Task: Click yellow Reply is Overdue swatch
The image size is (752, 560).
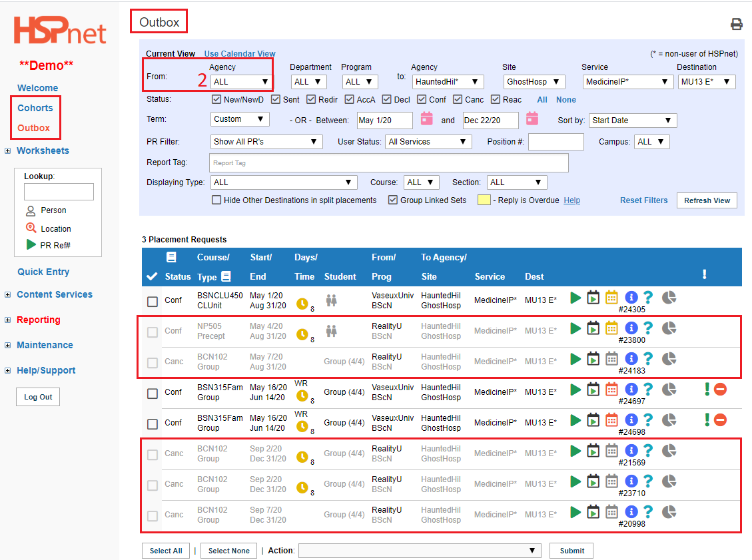Action: 484,200
